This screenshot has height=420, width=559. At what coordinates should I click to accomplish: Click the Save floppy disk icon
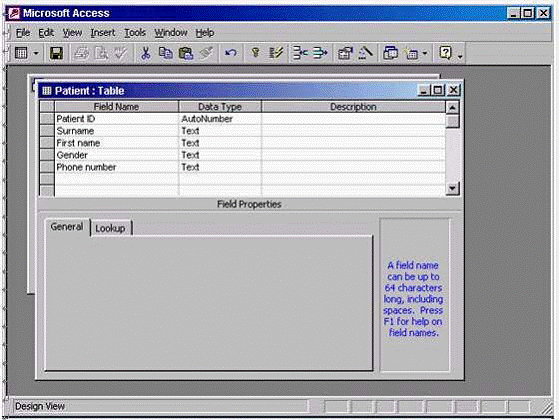56,53
